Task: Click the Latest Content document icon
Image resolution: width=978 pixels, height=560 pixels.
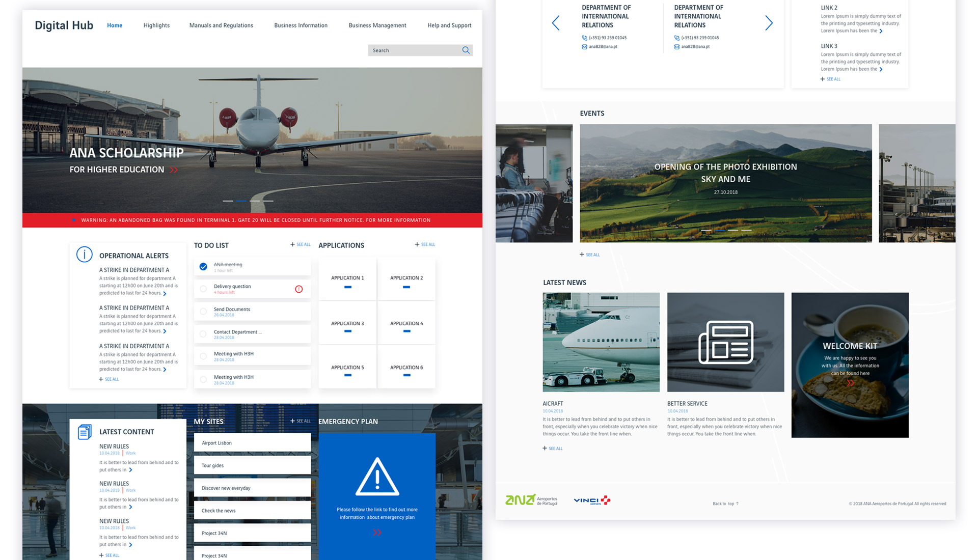Action: [85, 432]
